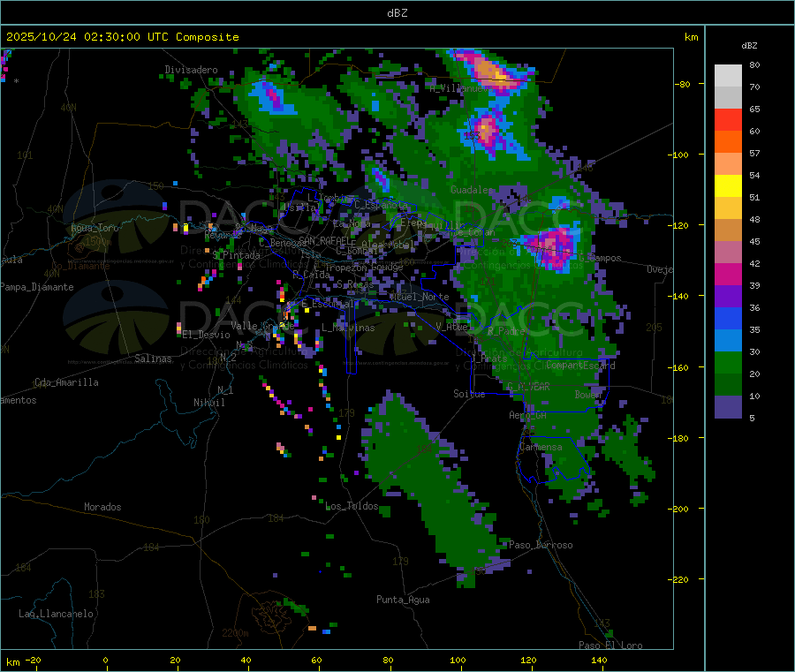This screenshot has width=795, height=672.
Task: Click the Agua_Toro place label
Action: [95, 228]
